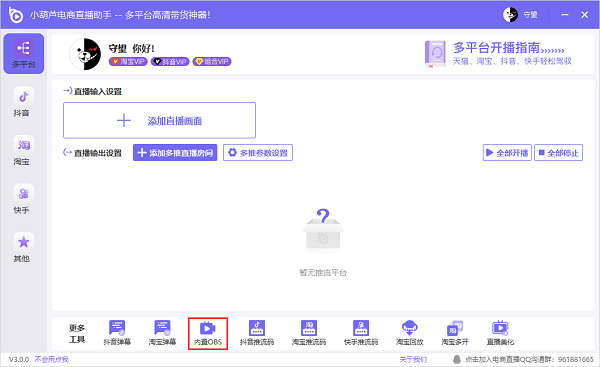Click the title bar user avatar
600x367 pixels.
click(x=510, y=15)
